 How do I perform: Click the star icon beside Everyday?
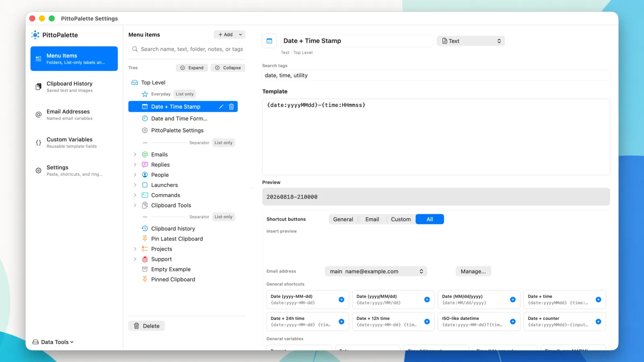145,94
